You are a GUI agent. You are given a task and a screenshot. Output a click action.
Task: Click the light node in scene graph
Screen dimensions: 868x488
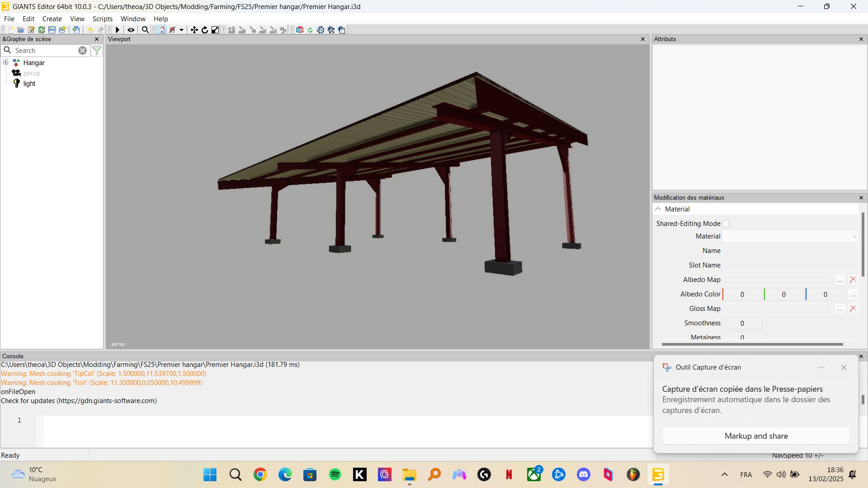click(28, 84)
